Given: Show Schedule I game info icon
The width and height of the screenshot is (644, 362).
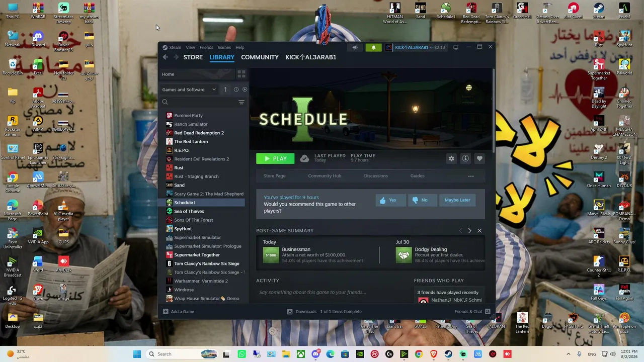Looking at the screenshot, I should point(465,159).
